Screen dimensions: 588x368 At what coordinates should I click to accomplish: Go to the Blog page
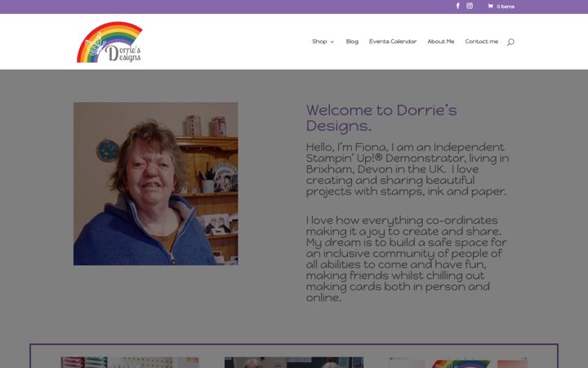tap(352, 42)
